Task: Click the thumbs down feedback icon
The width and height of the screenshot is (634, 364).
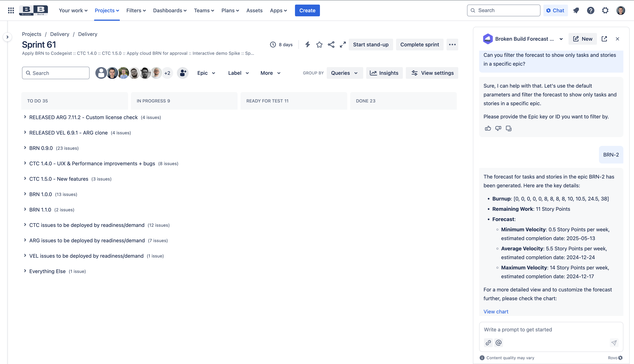Action: click(x=498, y=128)
